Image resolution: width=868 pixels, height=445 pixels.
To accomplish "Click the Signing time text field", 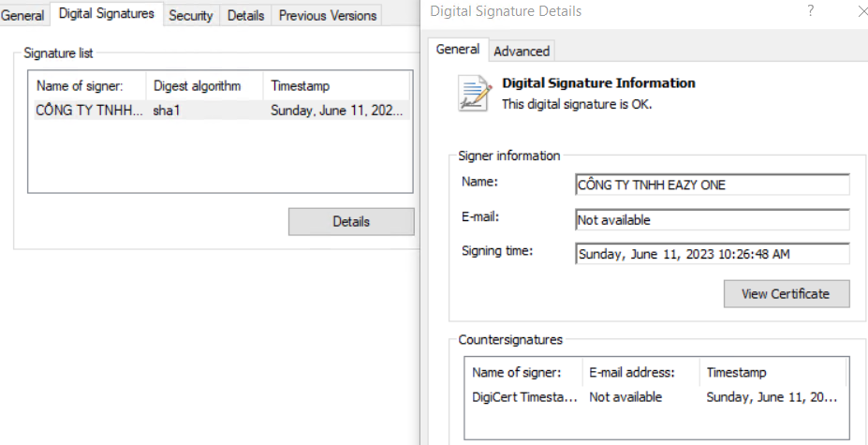I will point(712,254).
